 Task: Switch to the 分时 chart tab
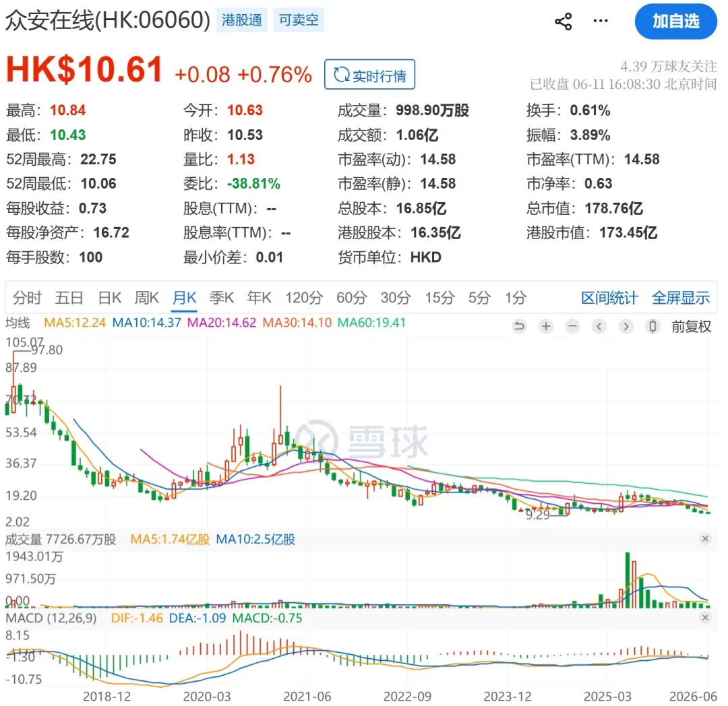coord(27,297)
